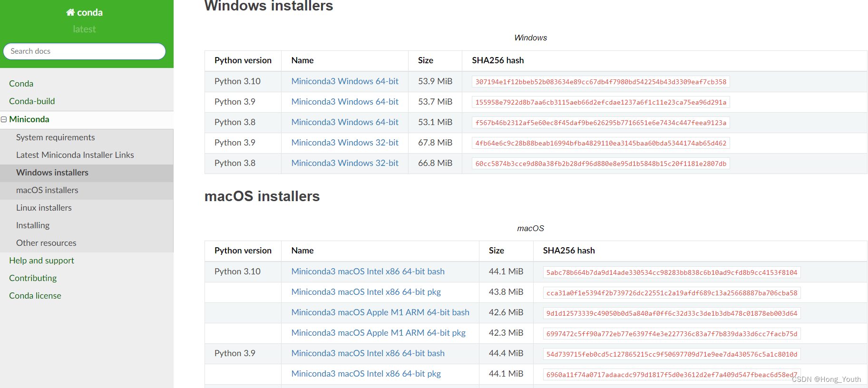This screenshot has width=868, height=388.
Task: Collapse the Miniconda sidebar section
Action: pyautogui.click(x=4, y=119)
